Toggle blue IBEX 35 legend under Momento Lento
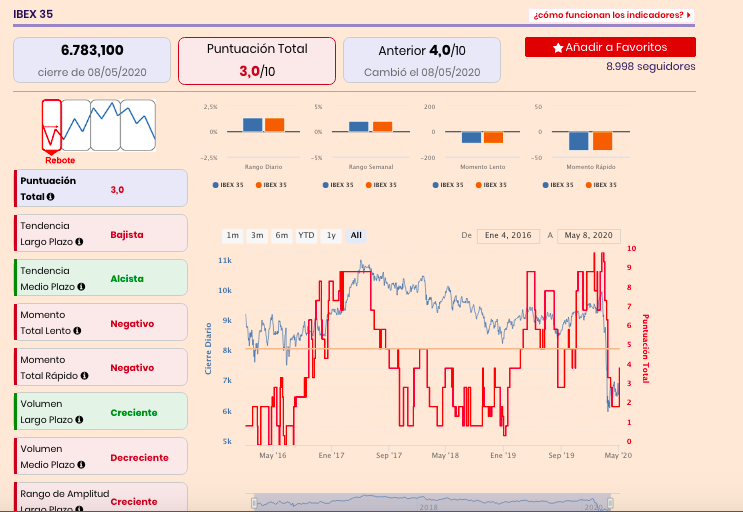743x512 pixels. (448, 185)
